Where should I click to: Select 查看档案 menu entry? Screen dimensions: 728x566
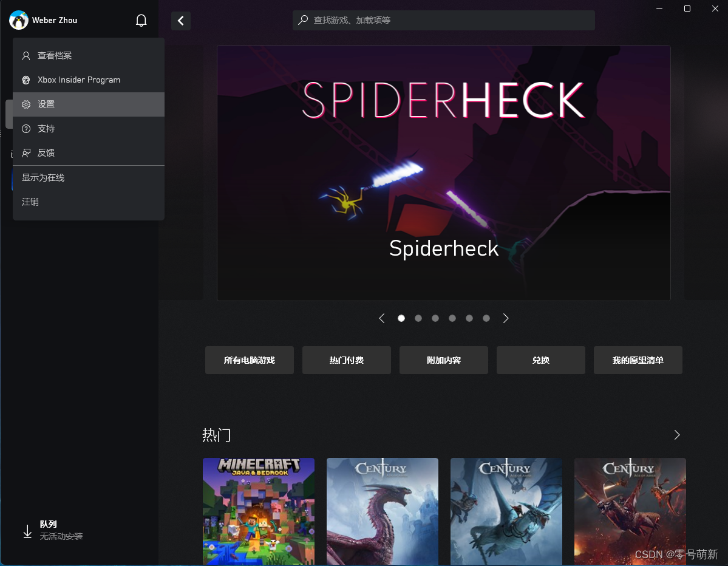coord(89,56)
